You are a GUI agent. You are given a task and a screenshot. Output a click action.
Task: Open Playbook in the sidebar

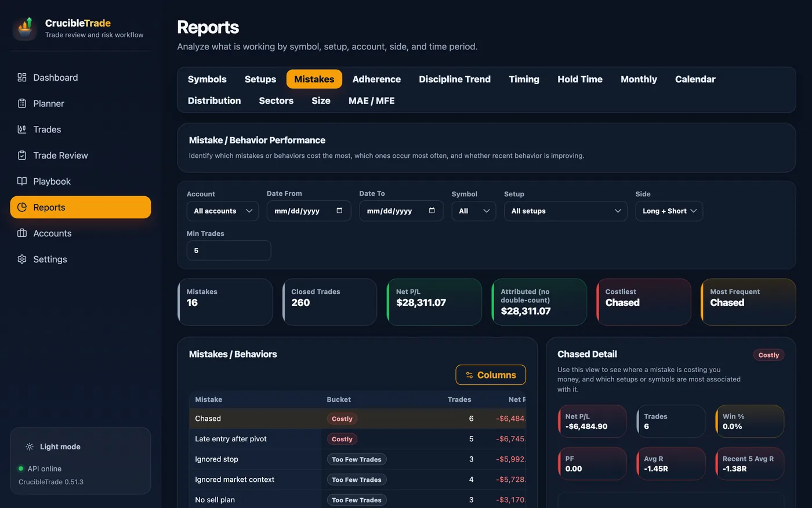pos(81,181)
